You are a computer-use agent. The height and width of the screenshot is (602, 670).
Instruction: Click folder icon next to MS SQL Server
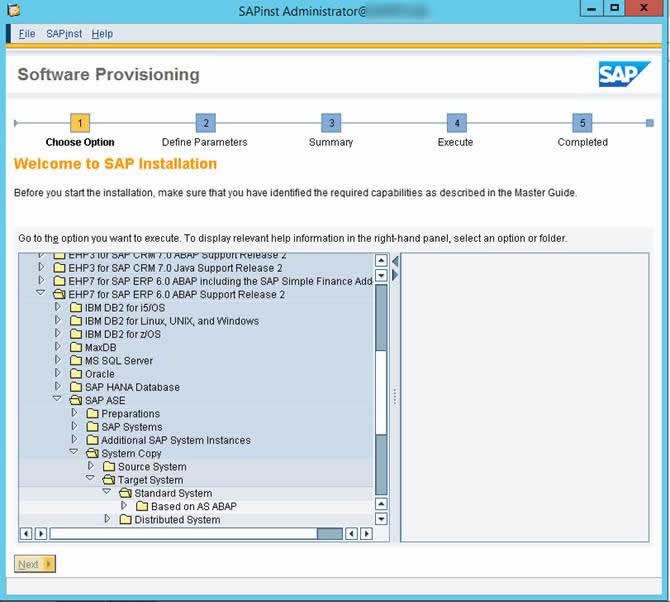point(76,361)
